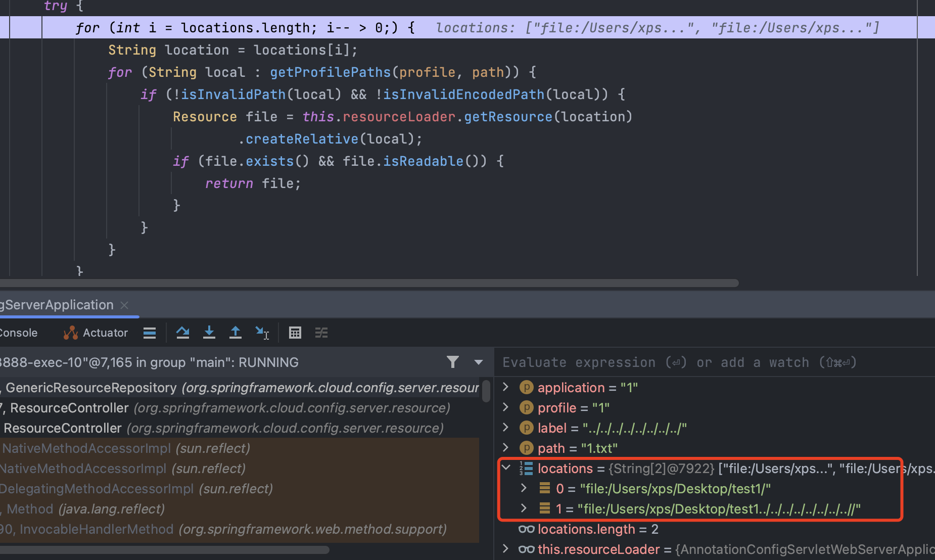935x560 pixels.
Task: Expand the label variable node
Action: 506,428
